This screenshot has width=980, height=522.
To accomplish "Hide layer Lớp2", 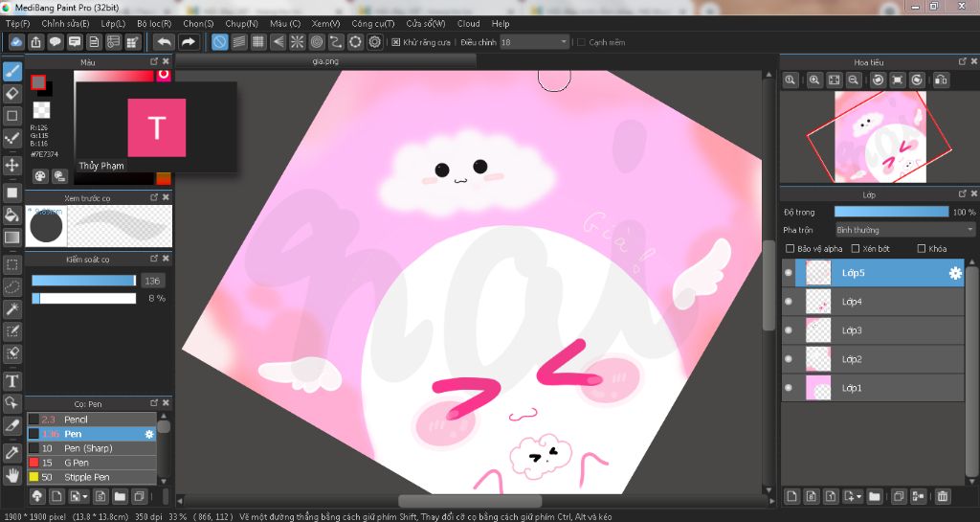I will [x=789, y=359].
